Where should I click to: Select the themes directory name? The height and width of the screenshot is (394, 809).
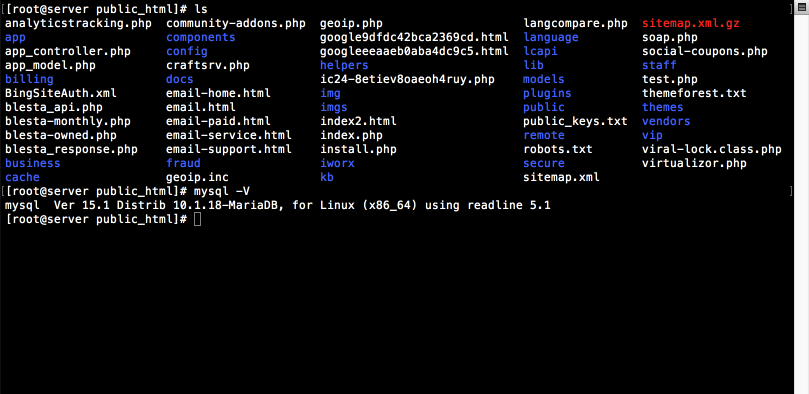coord(663,107)
